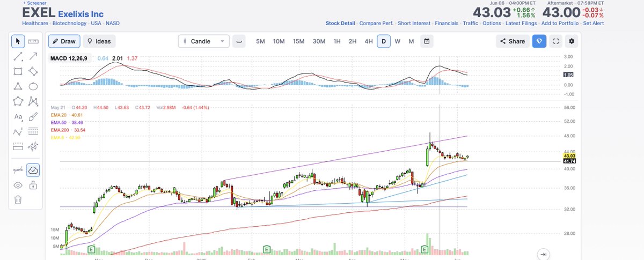This screenshot has height=260, width=644.
Task: Open the Ideas panel
Action: coord(99,41)
